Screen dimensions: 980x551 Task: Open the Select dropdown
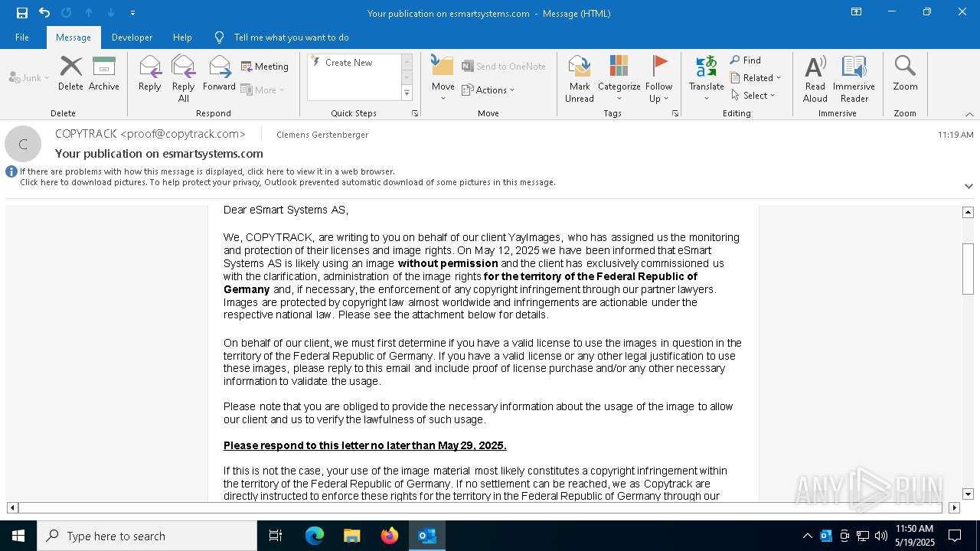[x=753, y=96]
